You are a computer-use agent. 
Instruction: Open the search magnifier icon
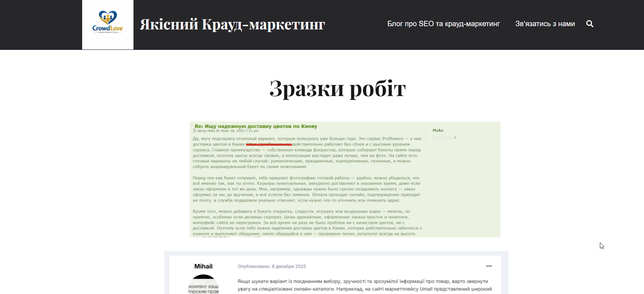(590, 24)
